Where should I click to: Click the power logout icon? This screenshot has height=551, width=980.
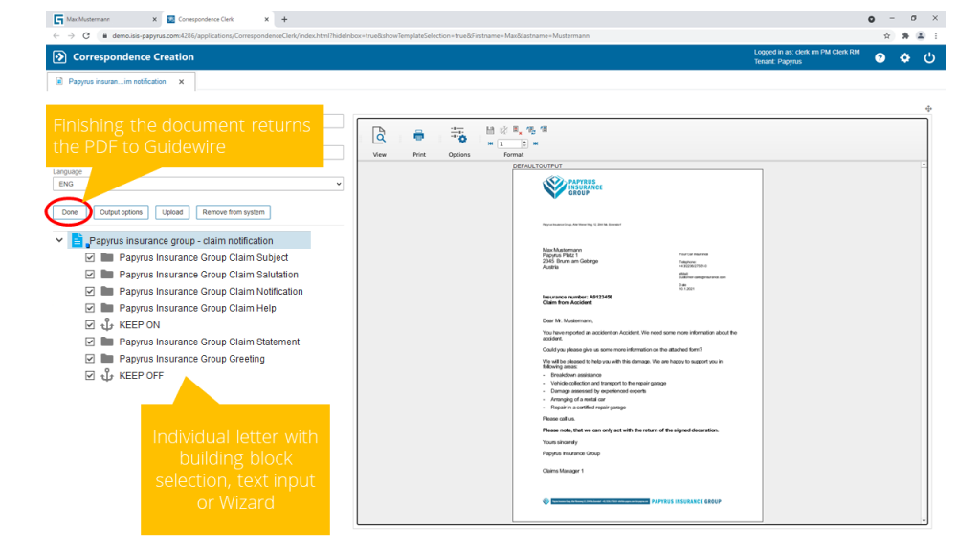click(x=929, y=58)
